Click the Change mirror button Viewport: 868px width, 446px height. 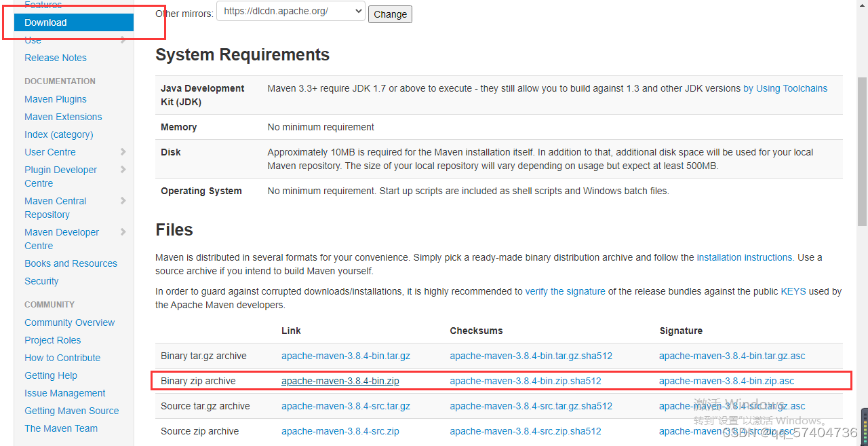click(x=390, y=14)
